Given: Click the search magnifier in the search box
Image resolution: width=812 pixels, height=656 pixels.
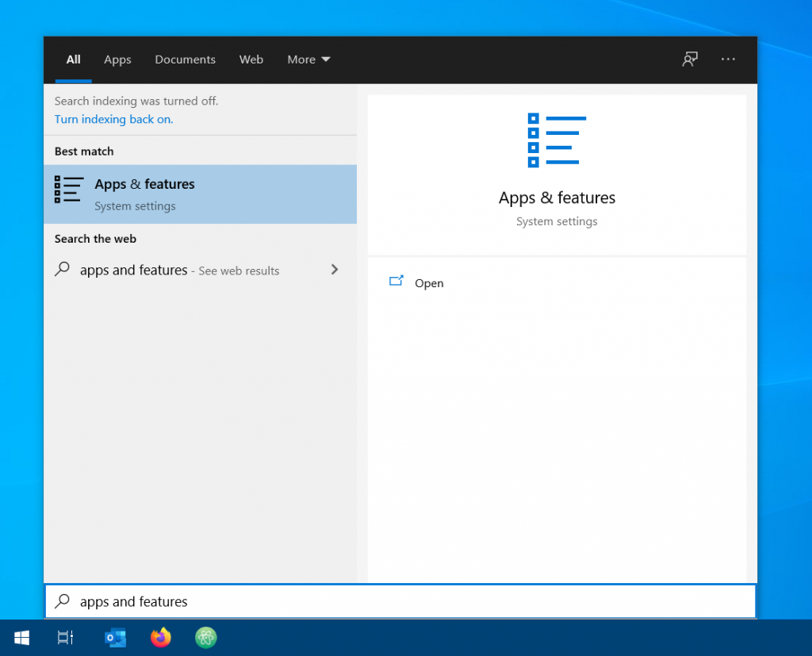Looking at the screenshot, I should [62, 600].
